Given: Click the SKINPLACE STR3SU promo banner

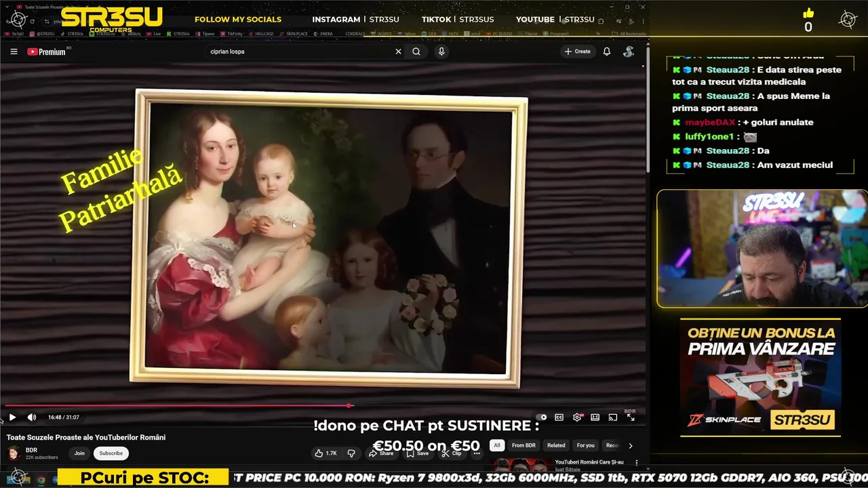Looking at the screenshot, I should pyautogui.click(x=760, y=378).
